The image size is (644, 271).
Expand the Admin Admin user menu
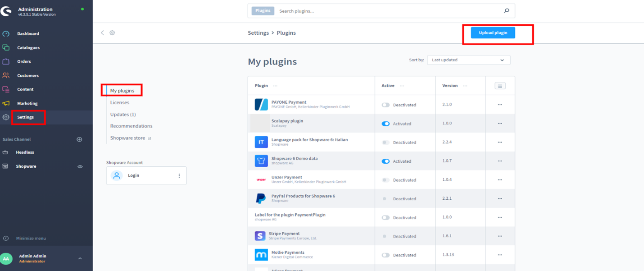pos(80,258)
